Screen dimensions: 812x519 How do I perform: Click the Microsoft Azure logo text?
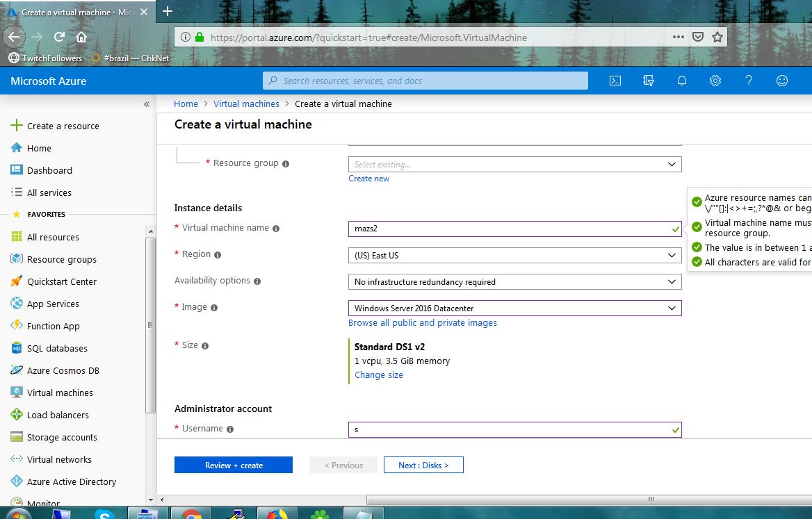(48, 81)
